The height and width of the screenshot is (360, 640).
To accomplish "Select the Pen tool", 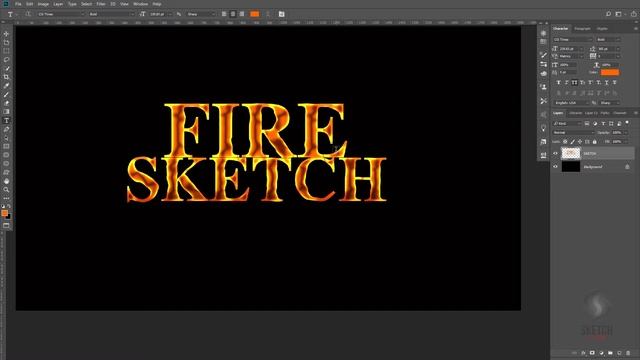I will [x=6, y=129].
